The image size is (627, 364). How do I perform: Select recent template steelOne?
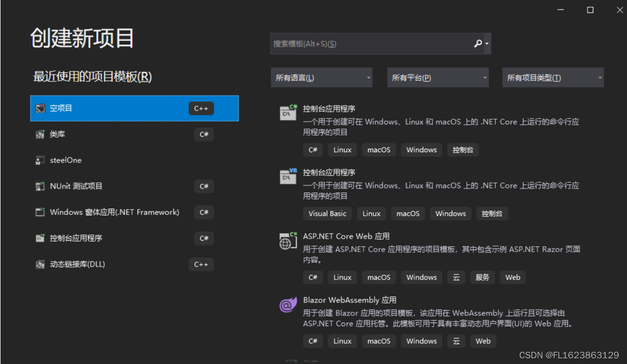coord(135,160)
